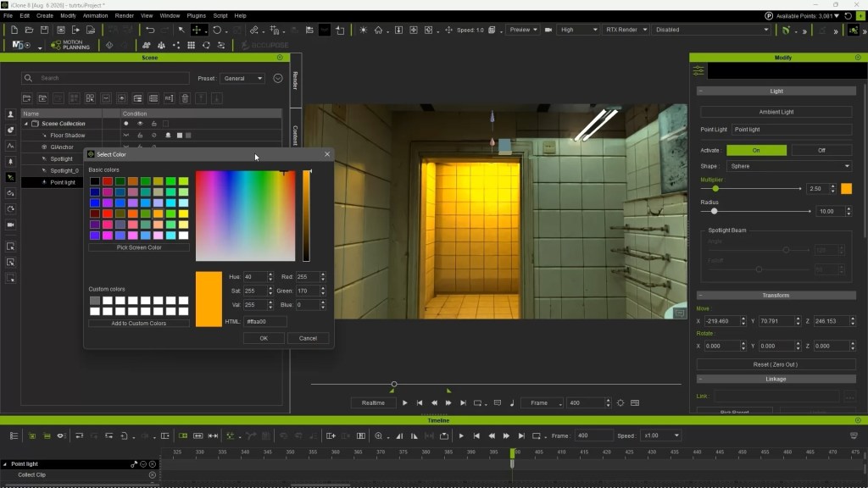
Task: Click the Multiplier slider handle
Action: coord(715,189)
